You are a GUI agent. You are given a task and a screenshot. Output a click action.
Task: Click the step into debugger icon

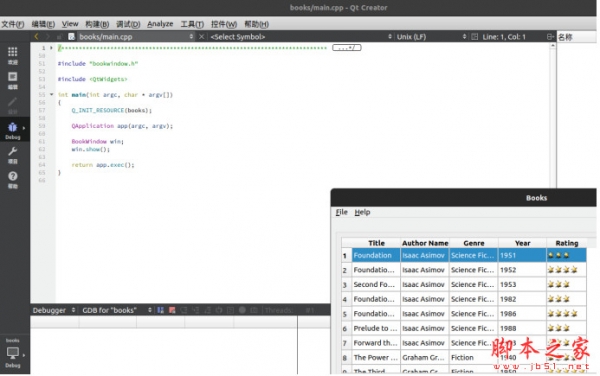pos(196,310)
